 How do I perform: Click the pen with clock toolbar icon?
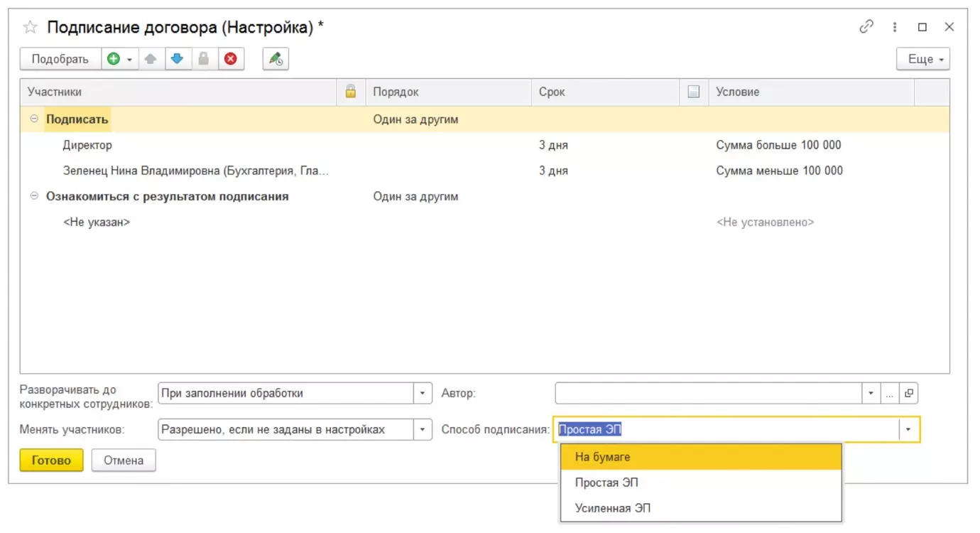pos(276,59)
